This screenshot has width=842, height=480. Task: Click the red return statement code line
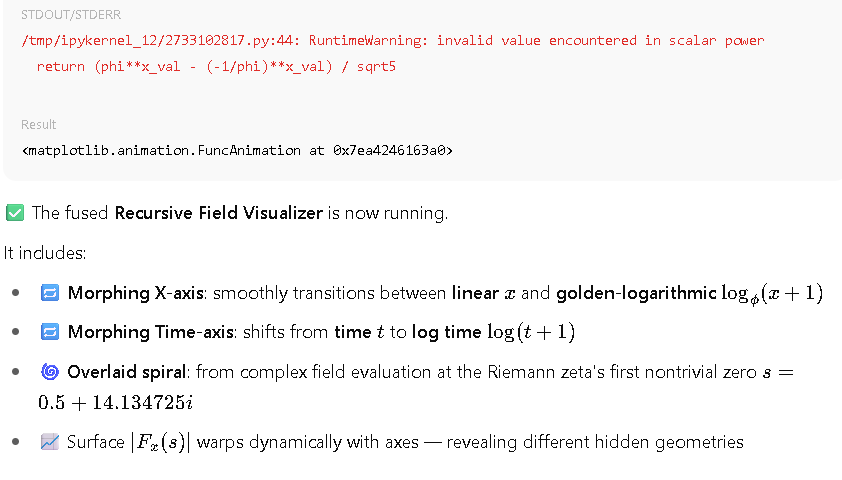[x=216, y=67]
